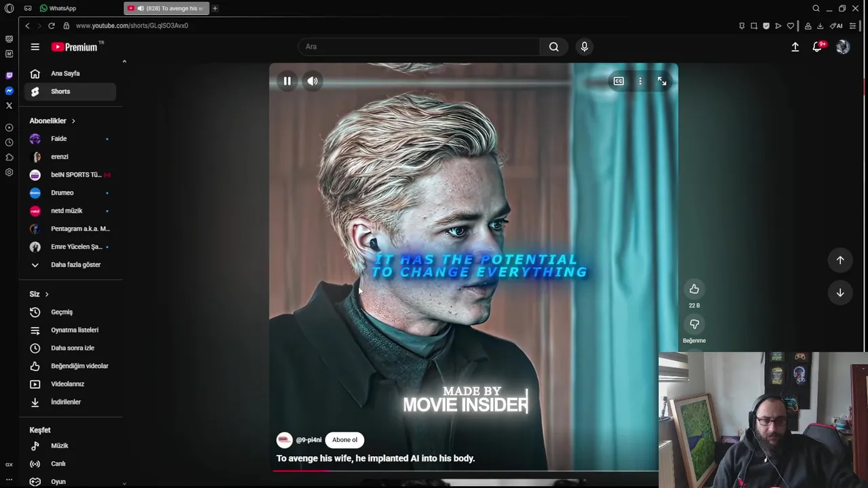Open the Faide channel

(71, 139)
